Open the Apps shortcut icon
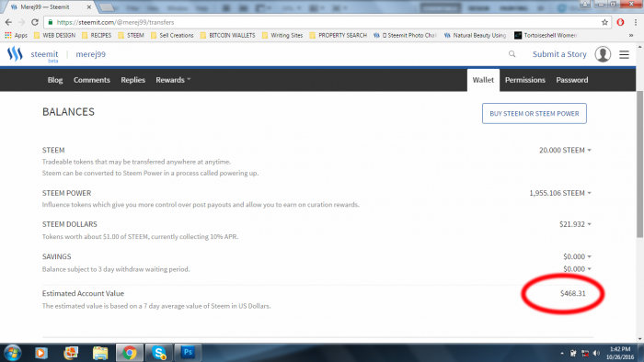 (16, 35)
